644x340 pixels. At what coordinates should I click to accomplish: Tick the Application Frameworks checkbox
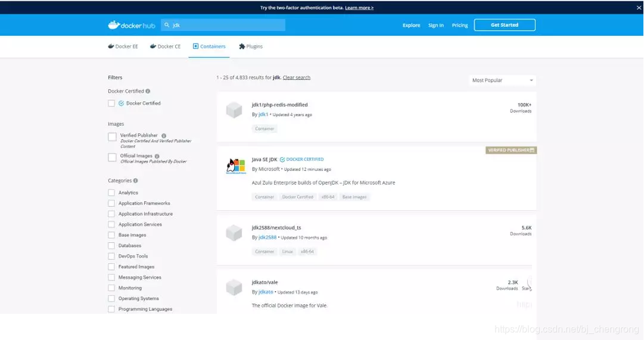(111, 203)
